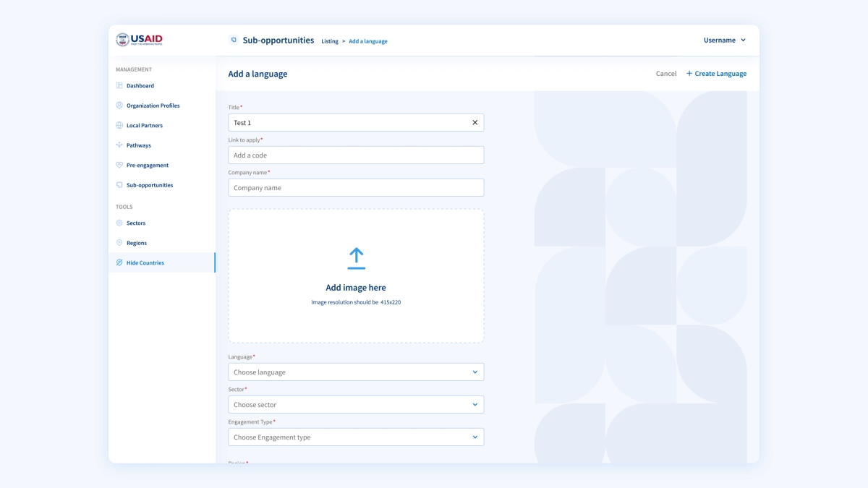The image size is (868, 488).
Task: Click the Organization Profiles icon
Action: point(119,106)
